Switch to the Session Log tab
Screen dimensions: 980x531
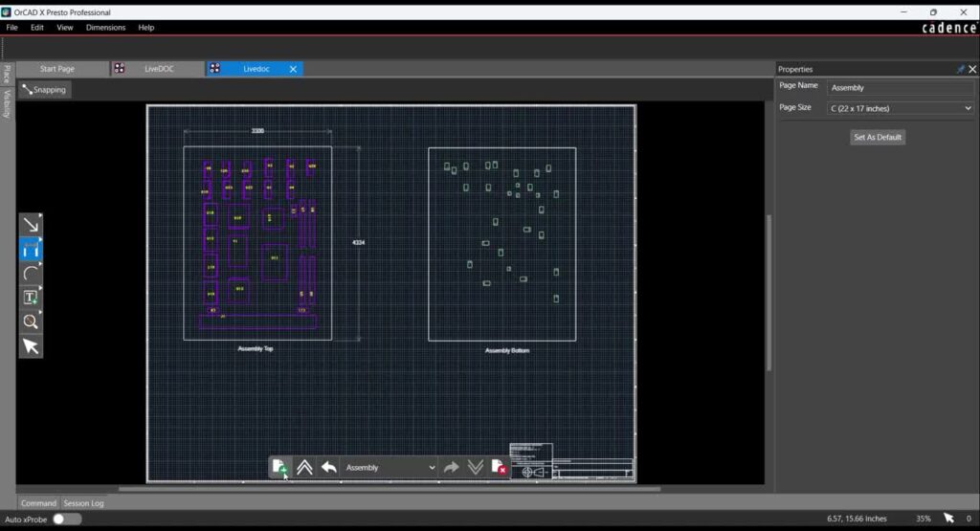[84, 503]
